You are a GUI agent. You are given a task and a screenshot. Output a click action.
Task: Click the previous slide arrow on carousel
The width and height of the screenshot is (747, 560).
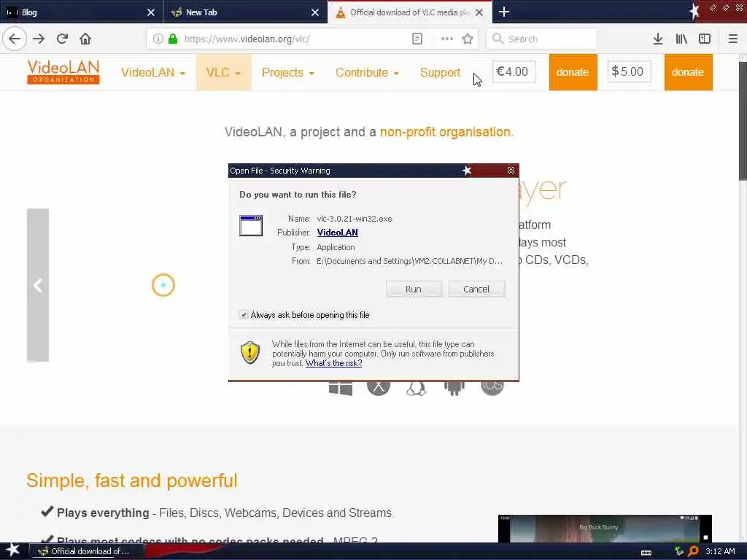coord(38,285)
